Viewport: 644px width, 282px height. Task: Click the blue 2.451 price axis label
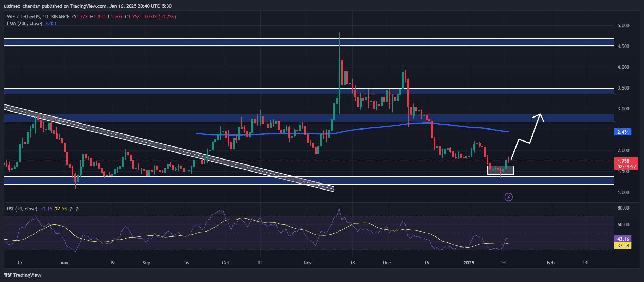[623, 132]
